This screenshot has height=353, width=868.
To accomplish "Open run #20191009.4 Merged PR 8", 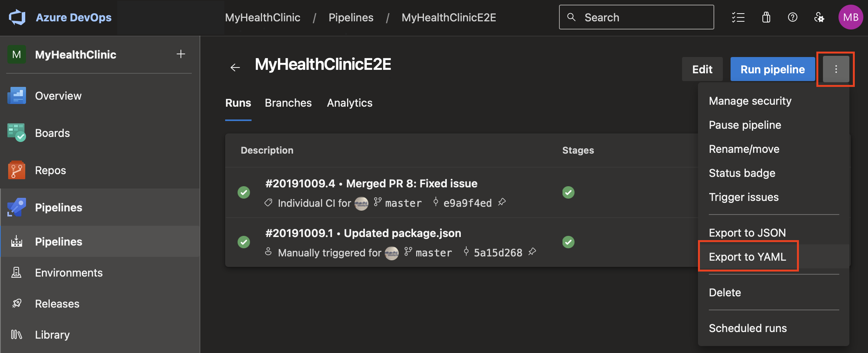I will (x=371, y=183).
